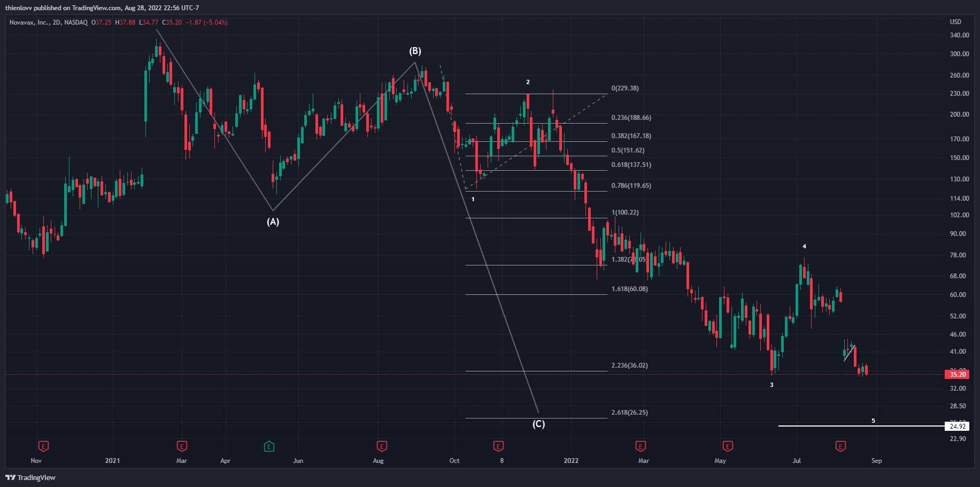Click the 2021 label on the time axis
980x487 pixels.
(112, 461)
